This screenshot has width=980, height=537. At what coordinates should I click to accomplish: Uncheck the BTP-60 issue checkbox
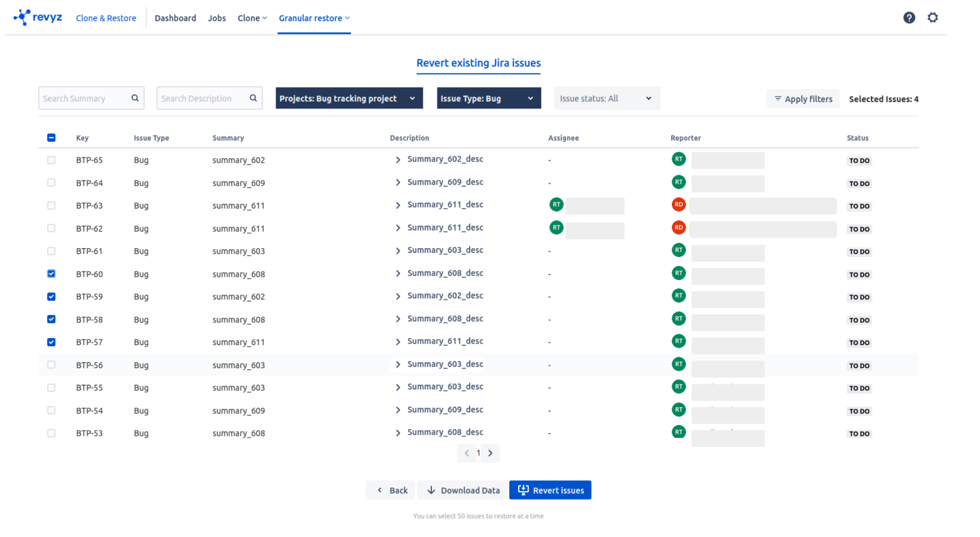point(51,274)
